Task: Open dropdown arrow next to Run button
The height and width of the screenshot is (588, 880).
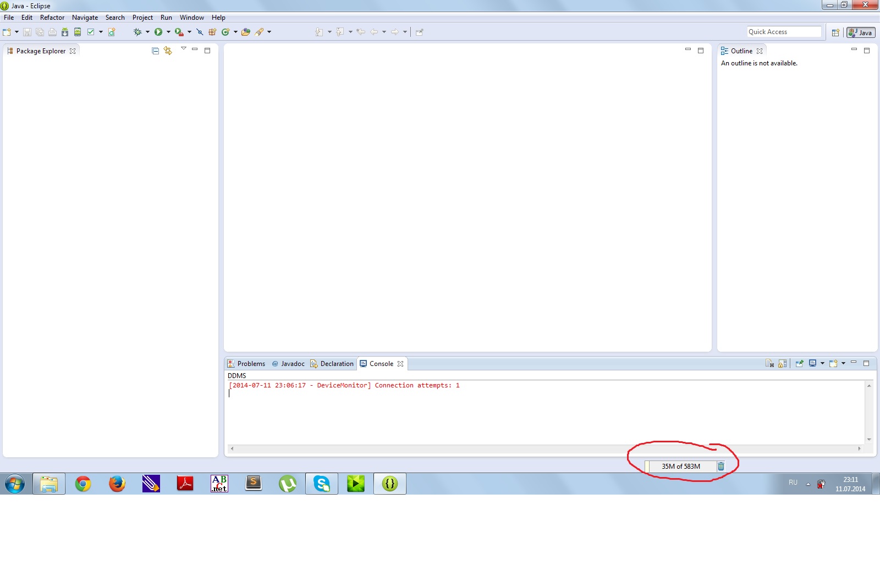Action: click(168, 32)
